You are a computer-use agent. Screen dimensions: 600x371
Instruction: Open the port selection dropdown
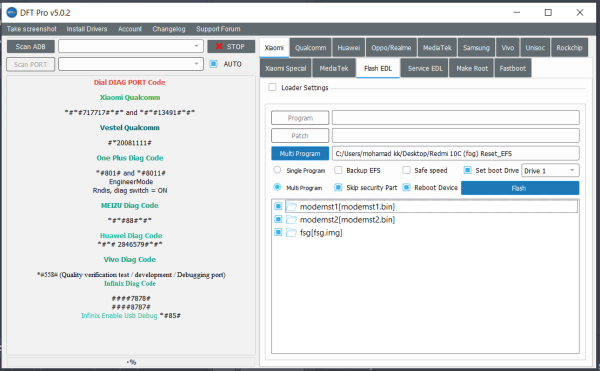(x=130, y=64)
